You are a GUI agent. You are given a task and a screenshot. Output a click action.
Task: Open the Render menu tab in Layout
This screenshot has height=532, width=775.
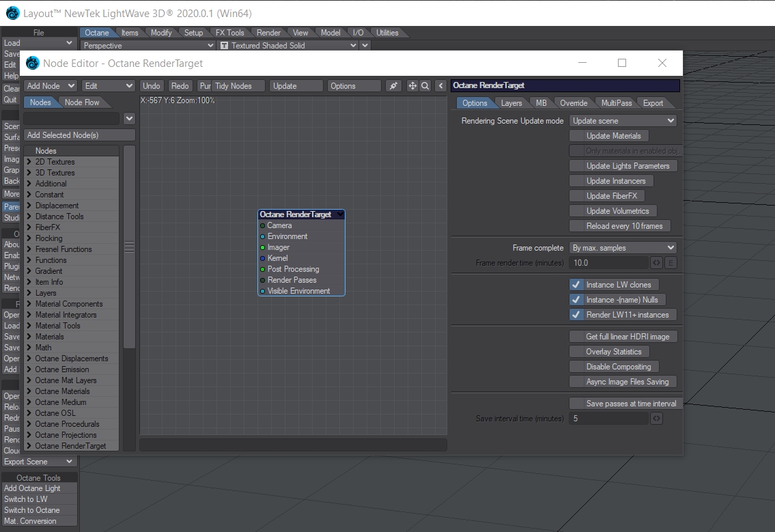click(x=268, y=33)
